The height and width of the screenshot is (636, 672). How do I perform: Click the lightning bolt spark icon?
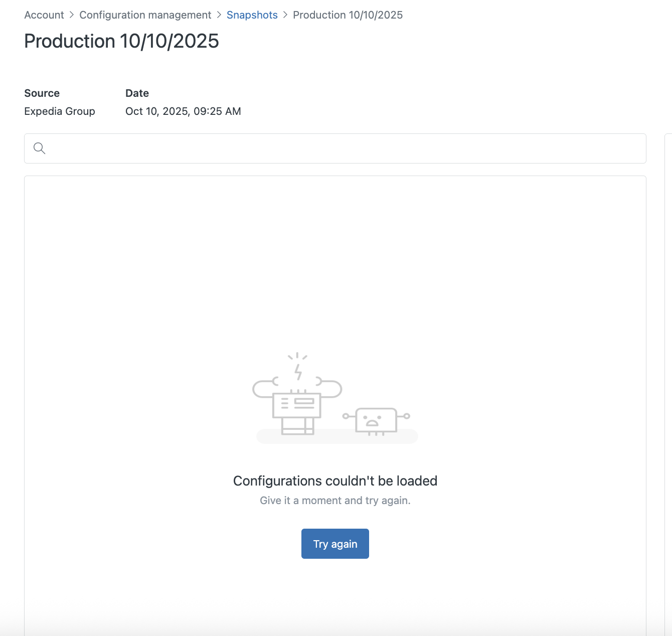coord(298,372)
